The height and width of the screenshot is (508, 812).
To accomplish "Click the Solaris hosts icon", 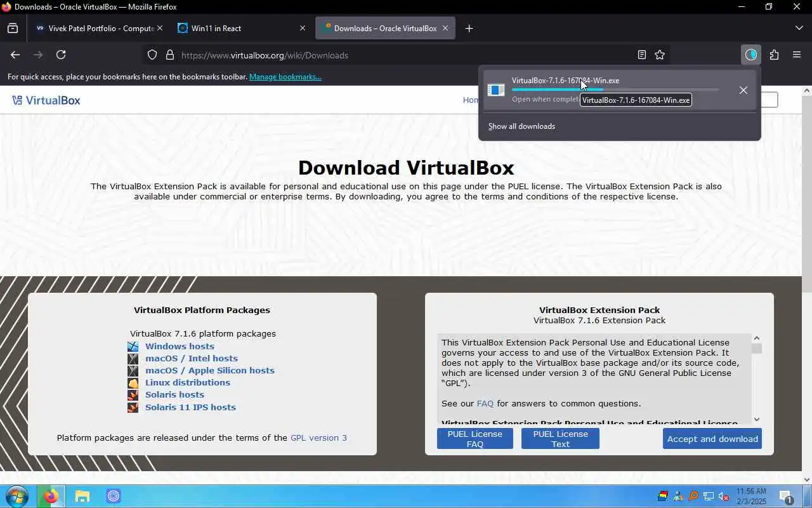I will pyautogui.click(x=133, y=394).
